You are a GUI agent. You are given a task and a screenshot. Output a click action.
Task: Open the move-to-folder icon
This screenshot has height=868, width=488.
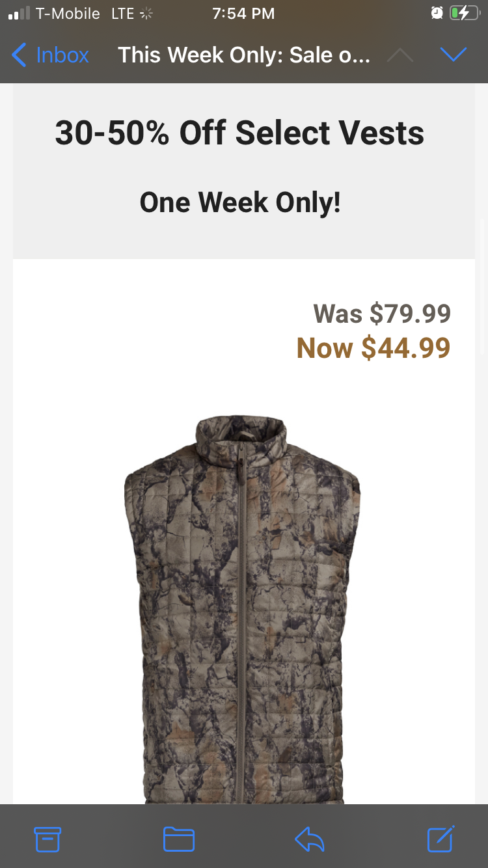tap(179, 839)
